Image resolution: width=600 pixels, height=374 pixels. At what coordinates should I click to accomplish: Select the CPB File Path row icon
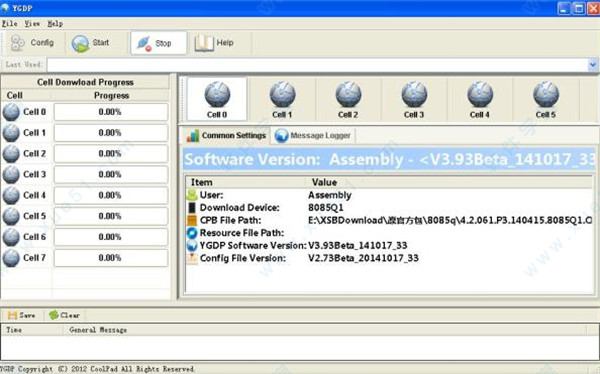[192, 220]
